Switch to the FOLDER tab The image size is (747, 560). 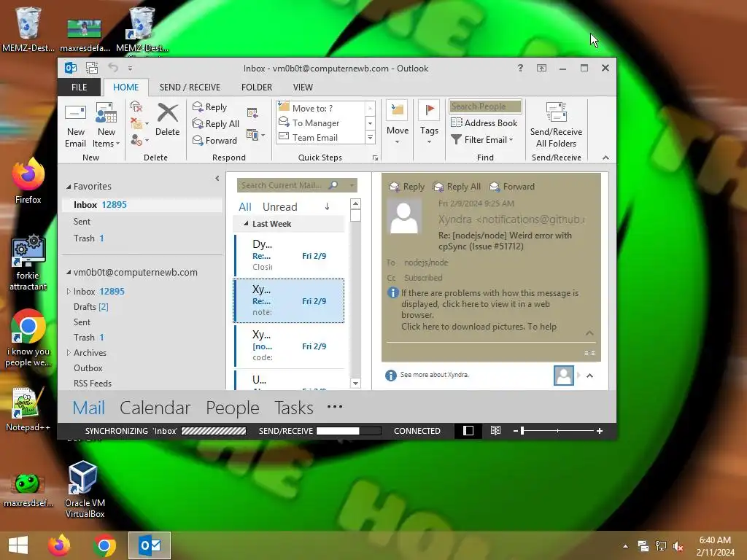(256, 87)
